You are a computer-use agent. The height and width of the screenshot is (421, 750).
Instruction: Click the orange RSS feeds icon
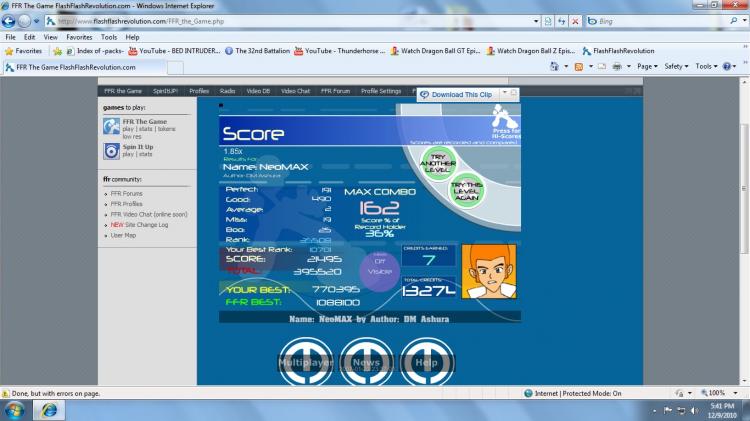point(579,66)
